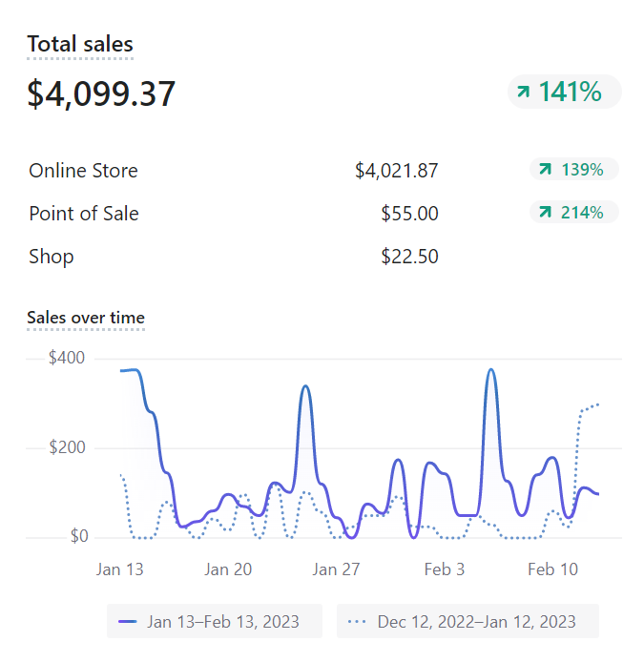Click the Feb 3 x-axis date label

[444, 569]
